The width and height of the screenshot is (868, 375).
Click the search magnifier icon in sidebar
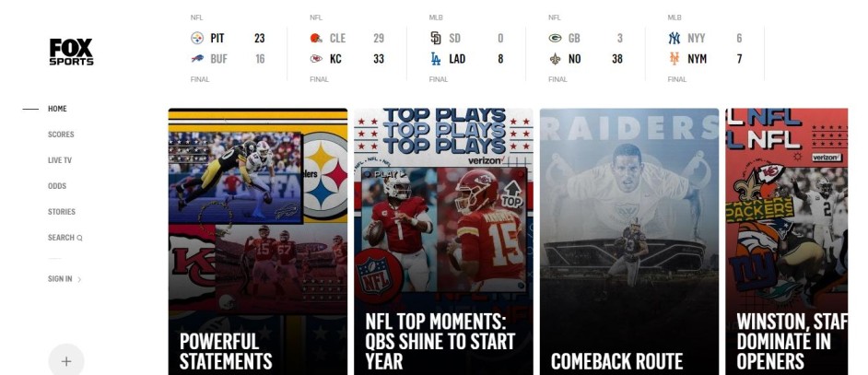(80, 238)
